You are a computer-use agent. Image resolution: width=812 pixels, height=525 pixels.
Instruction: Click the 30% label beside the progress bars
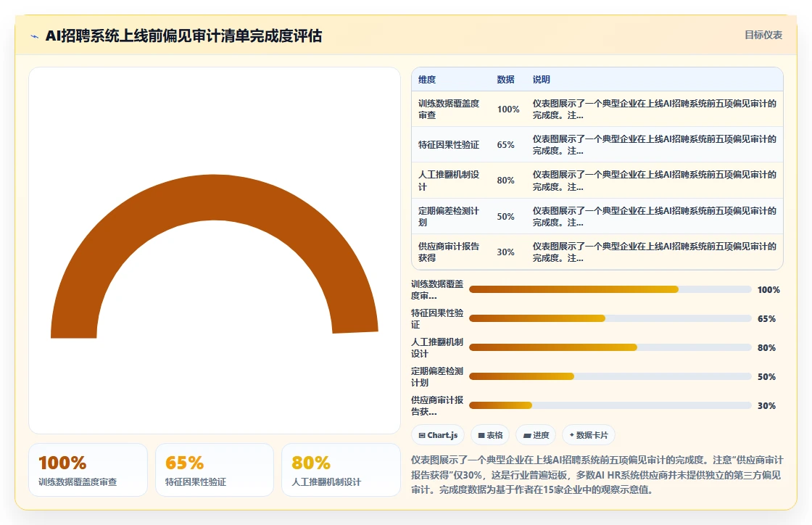(766, 405)
